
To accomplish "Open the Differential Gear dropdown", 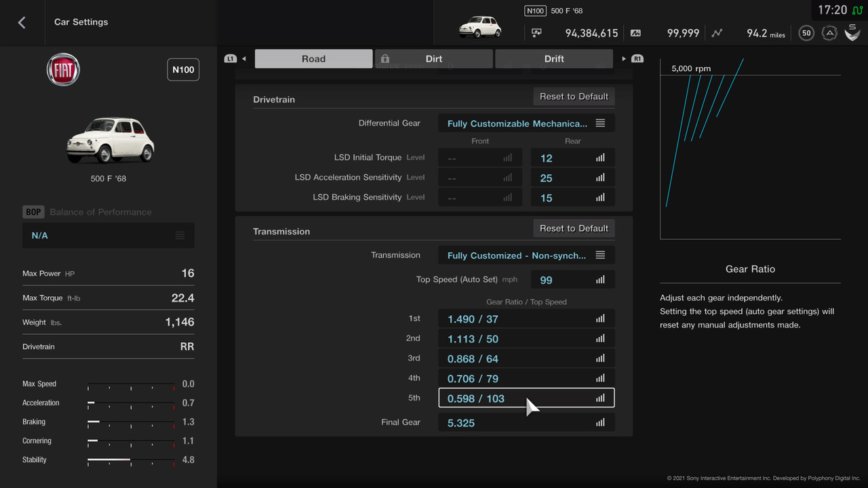I will (527, 123).
